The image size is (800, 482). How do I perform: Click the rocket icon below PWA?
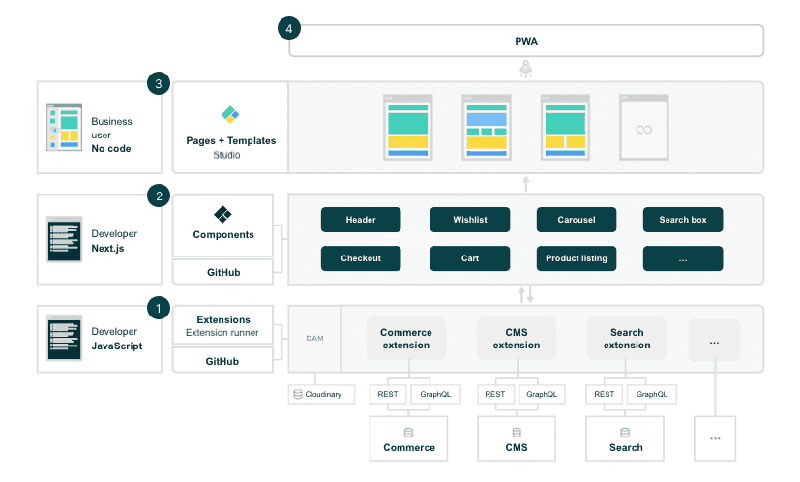[x=525, y=67]
